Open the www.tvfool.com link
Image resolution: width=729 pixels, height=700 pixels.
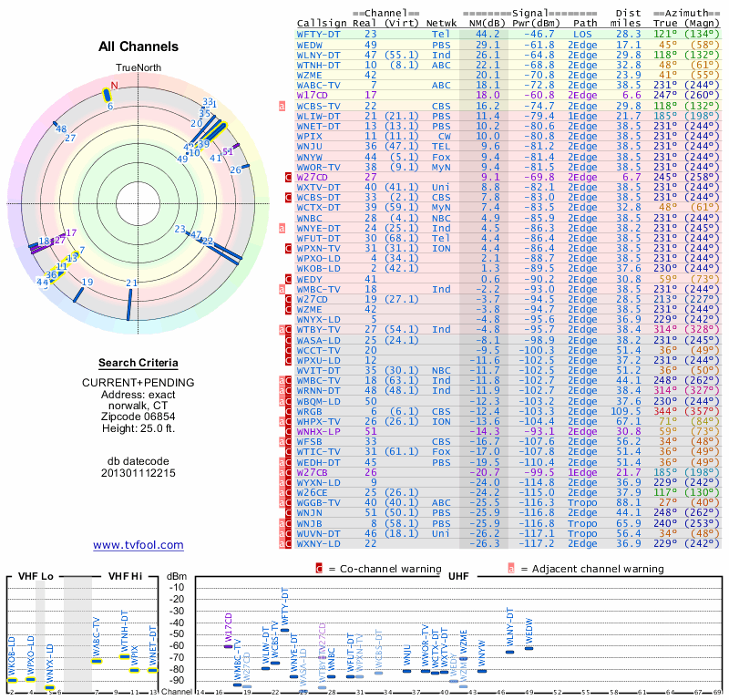[x=139, y=545]
